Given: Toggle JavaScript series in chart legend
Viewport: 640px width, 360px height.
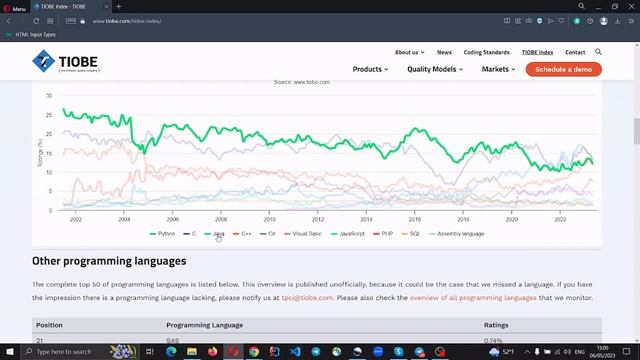Looking at the screenshot, I should coord(348,234).
